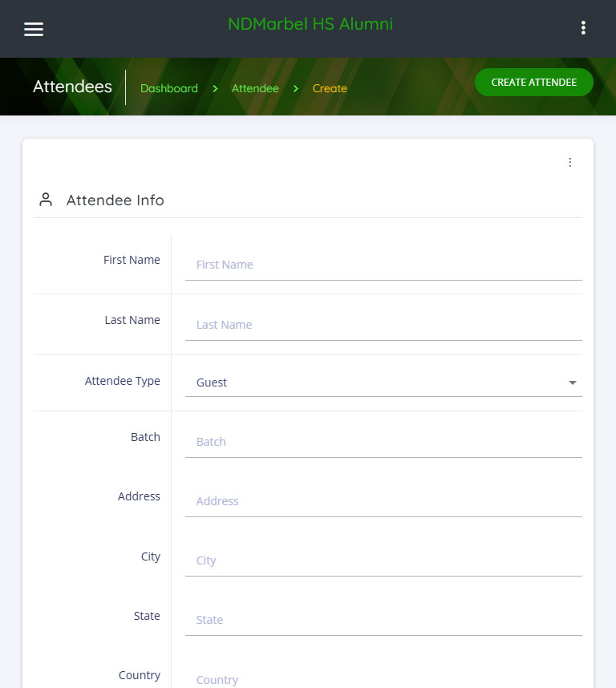Screen dimensions: 616x688
Task: Click into the Last Name field
Action: coord(383,325)
